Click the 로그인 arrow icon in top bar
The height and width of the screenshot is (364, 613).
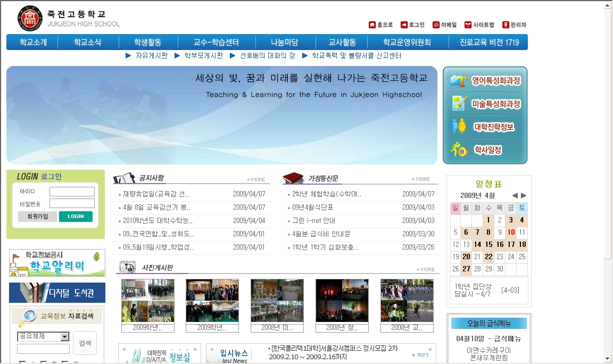point(404,24)
